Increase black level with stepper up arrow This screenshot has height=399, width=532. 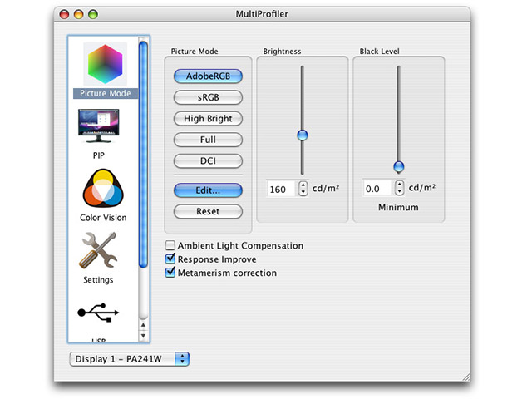[400, 185]
